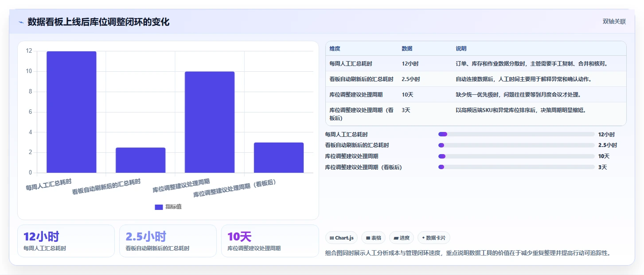Viewport: 644px width, 275px height.
Task: Click the summary sentence beginning 组合图同时展示
Action: (468, 253)
